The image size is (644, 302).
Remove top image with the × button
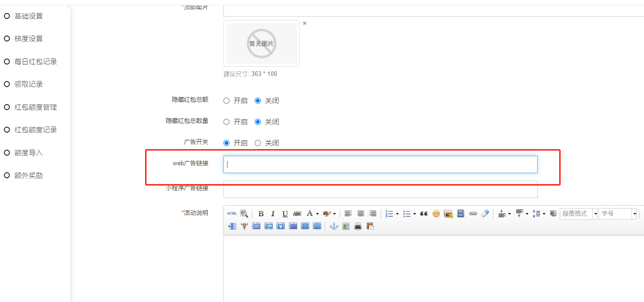(x=304, y=23)
